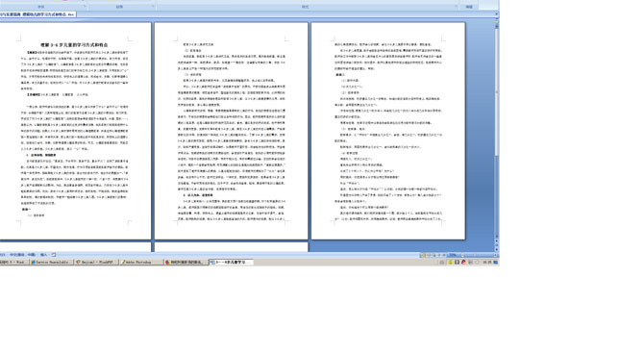Click the QQ penguin tray icon
This screenshot has width=644, height=353.
463,263
